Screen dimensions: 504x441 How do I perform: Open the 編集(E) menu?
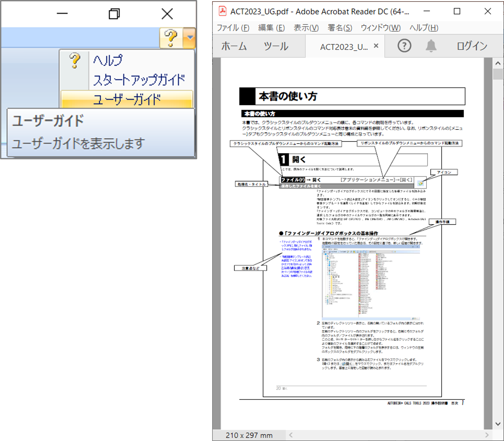point(271,28)
